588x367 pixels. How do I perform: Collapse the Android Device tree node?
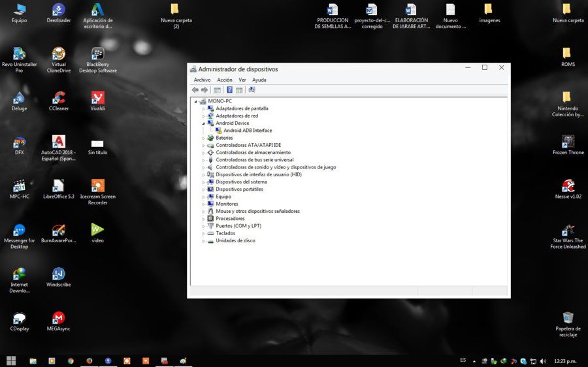coord(204,123)
